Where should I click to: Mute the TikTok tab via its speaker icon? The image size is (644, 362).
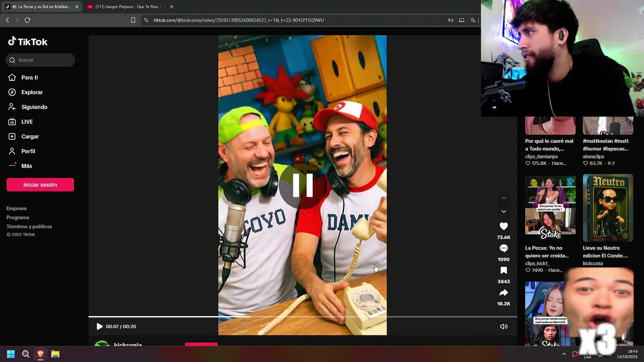(14, 7)
